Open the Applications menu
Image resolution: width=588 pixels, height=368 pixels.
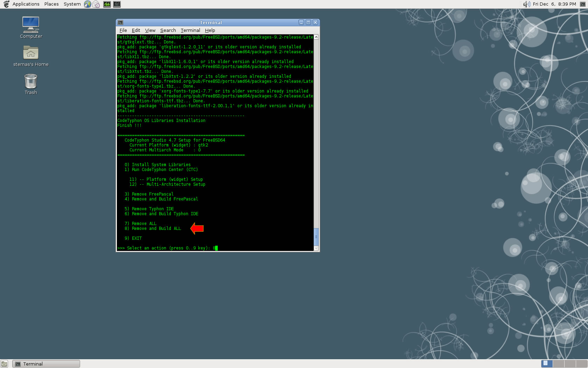click(26, 4)
